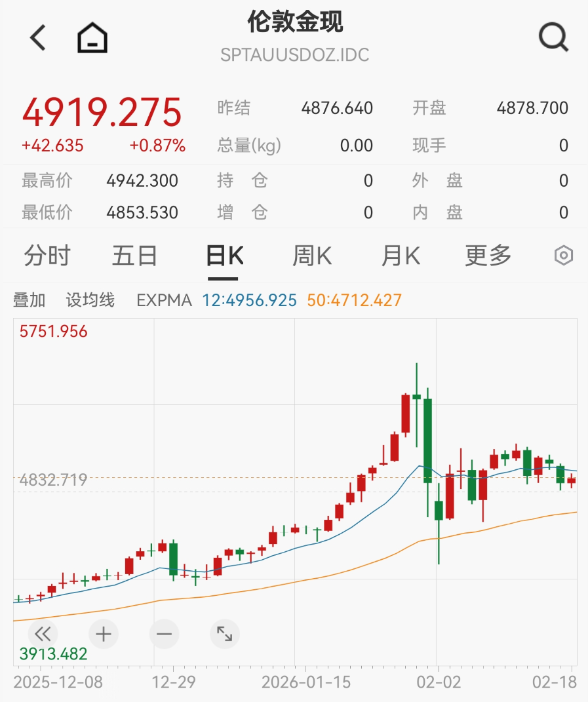Expand chart to fullscreen with arrows icon

click(224, 634)
